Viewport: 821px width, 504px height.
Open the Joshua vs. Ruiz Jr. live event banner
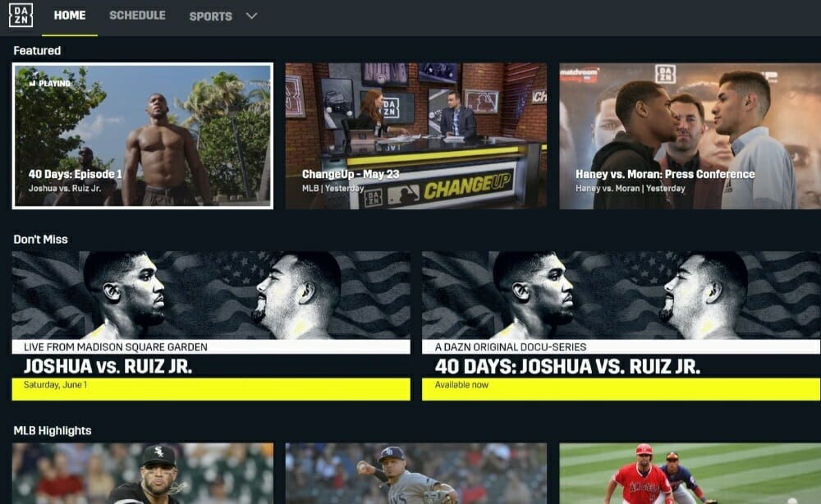tap(211, 326)
